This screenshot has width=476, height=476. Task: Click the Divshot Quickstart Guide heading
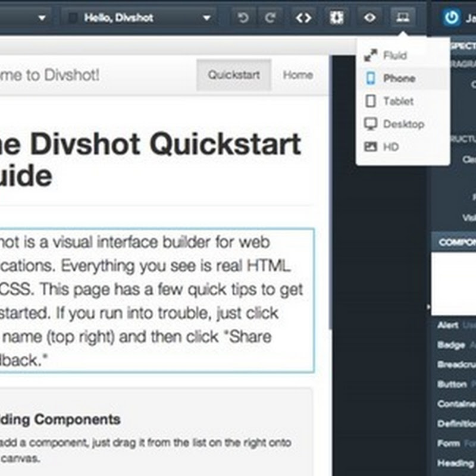pyautogui.click(x=151, y=160)
